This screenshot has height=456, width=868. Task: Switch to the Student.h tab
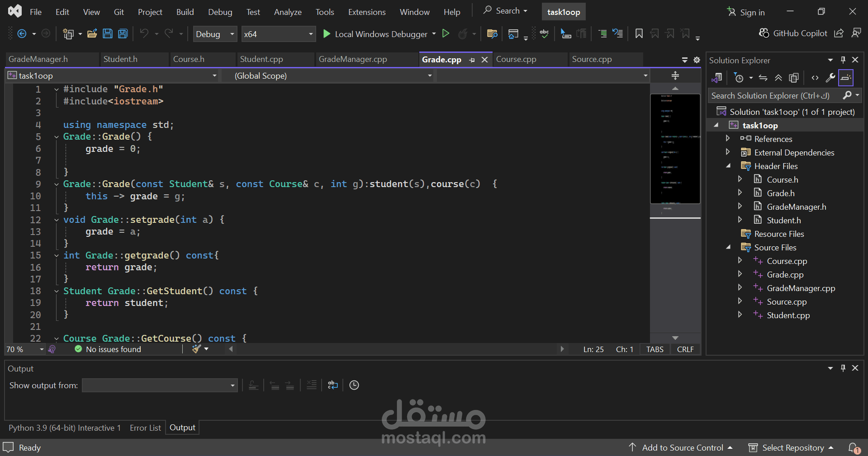pos(120,59)
